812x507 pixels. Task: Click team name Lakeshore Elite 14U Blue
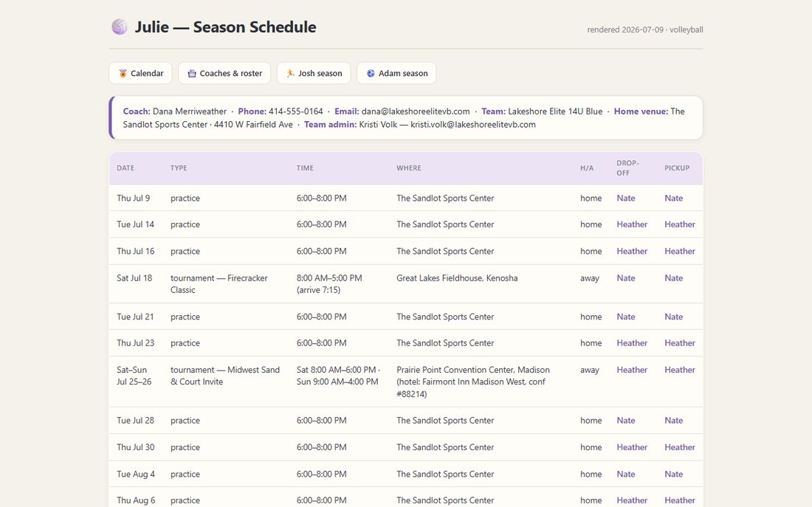555,111
